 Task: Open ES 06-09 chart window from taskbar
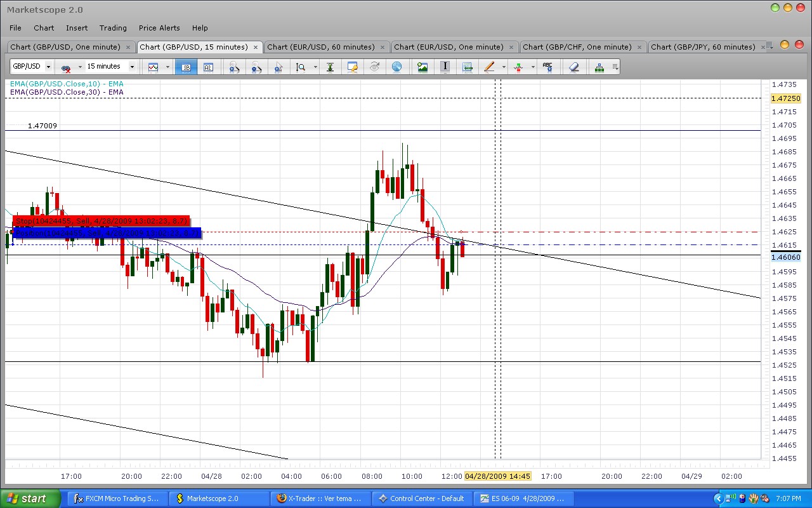pyautogui.click(x=524, y=498)
